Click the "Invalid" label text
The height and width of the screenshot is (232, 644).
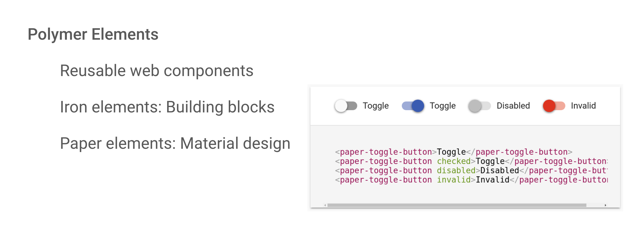pos(583,106)
